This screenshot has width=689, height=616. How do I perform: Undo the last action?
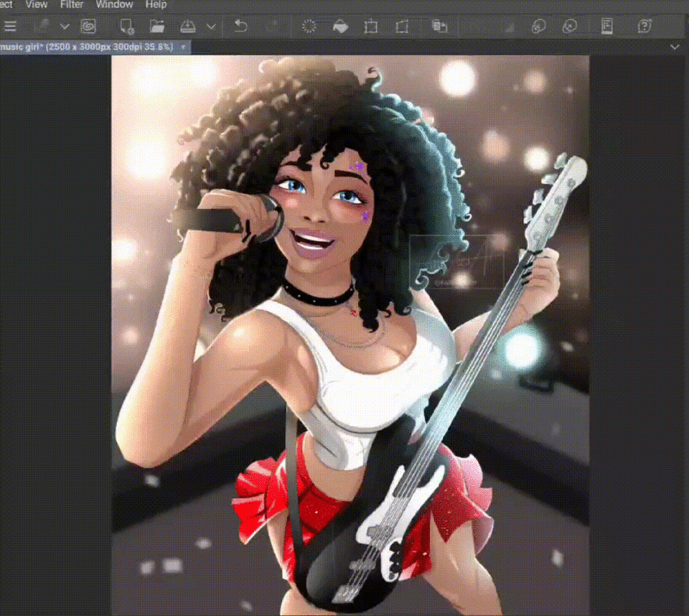point(240,26)
